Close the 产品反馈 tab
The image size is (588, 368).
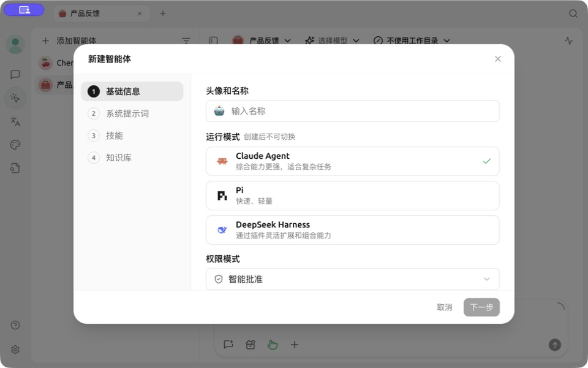140,13
